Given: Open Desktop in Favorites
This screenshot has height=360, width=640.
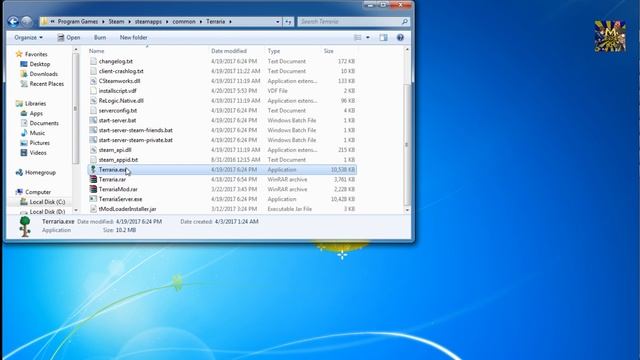Looking at the screenshot, I should 40,64.
